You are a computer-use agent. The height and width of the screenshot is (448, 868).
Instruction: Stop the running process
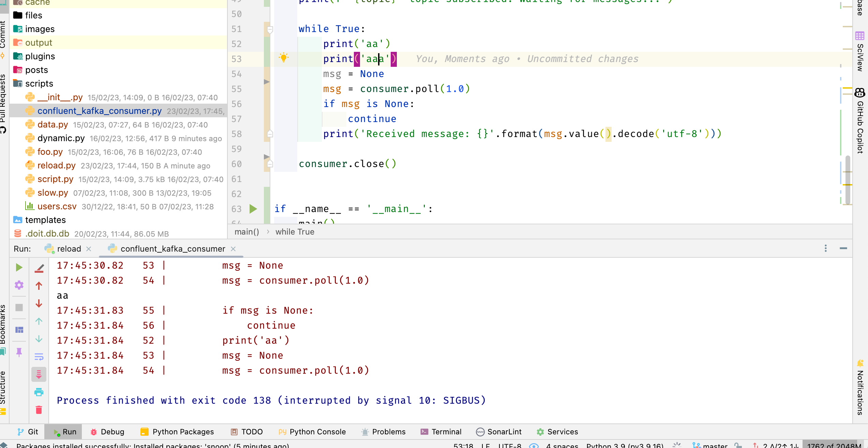coord(19,308)
